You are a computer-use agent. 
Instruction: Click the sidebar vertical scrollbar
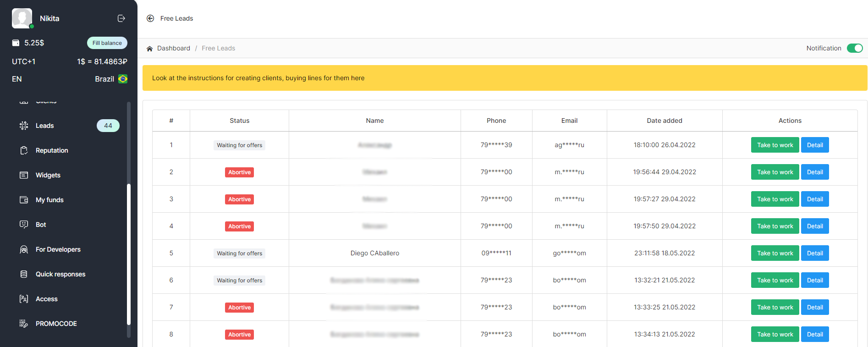tap(129, 254)
